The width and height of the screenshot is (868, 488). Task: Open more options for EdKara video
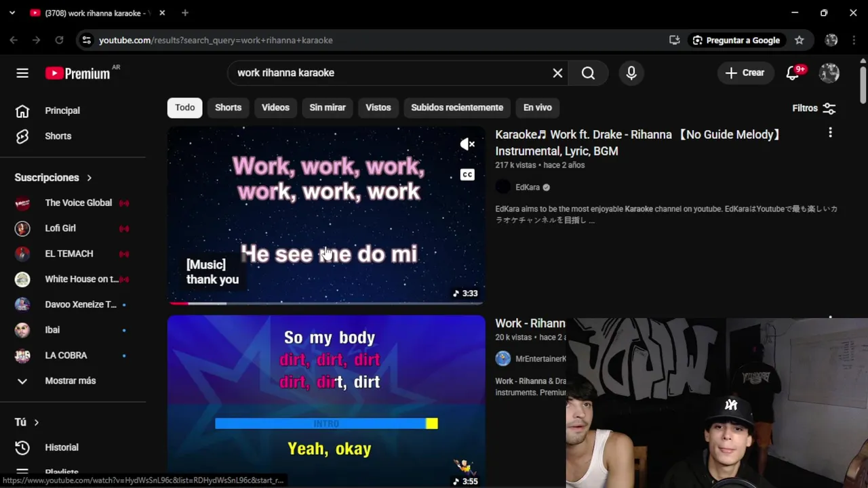coord(830,134)
